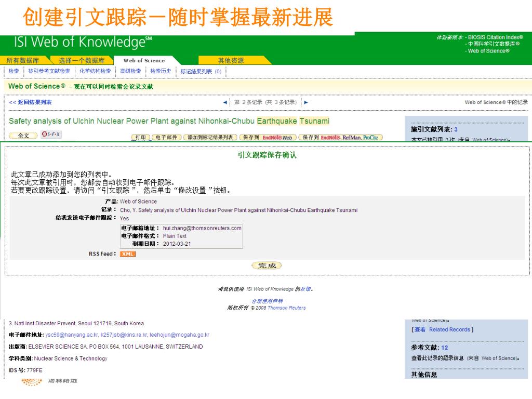Open the 其他资源 tab

click(231, 60)
